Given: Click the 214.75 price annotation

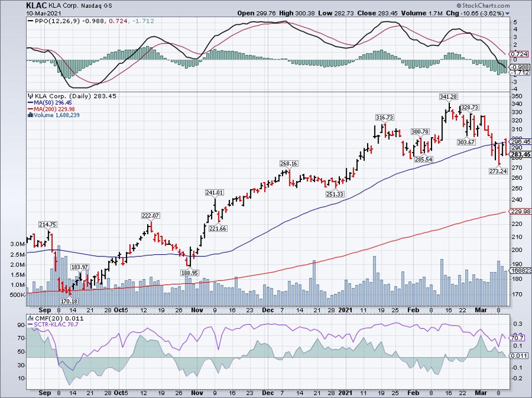Looking at the screenshot, I should 48,224.
